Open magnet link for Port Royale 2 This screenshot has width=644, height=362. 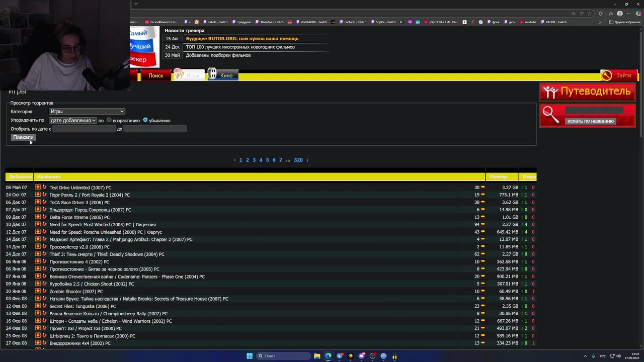pos(44,195)
